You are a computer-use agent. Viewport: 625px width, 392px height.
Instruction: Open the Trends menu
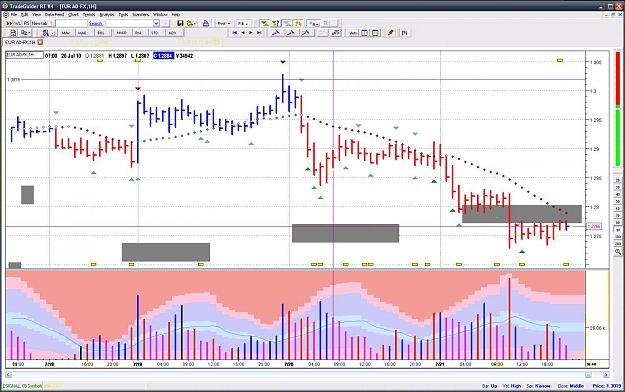(x=89, y=14)
